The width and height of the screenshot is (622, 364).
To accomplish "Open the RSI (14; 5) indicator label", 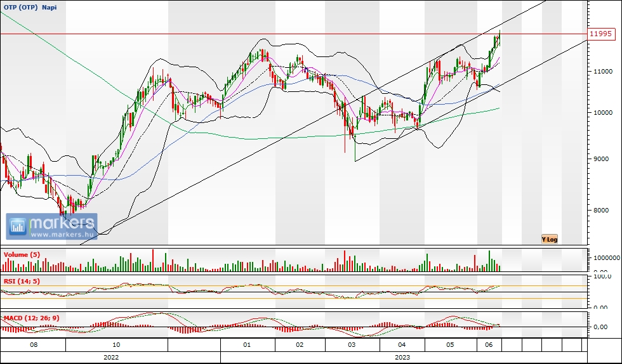I will (22, 280).
